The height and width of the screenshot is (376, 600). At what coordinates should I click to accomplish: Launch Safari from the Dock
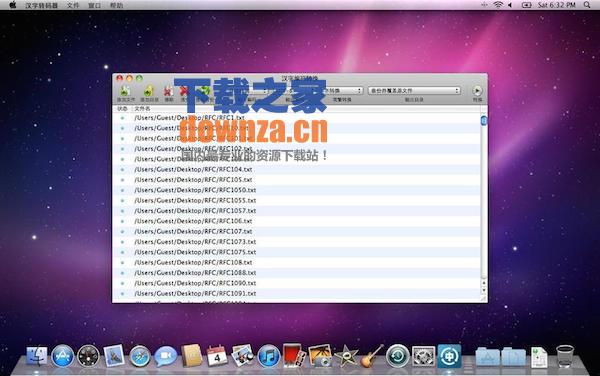coord(140,356)
